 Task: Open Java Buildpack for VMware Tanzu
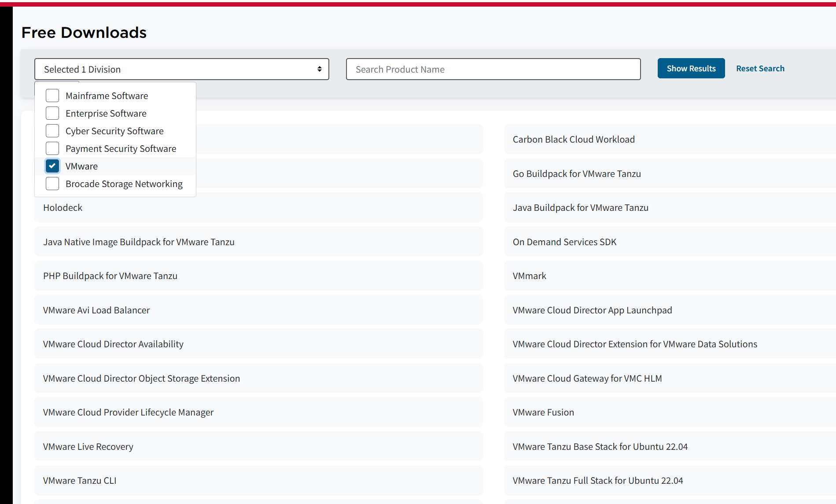[x=670, y=207]
